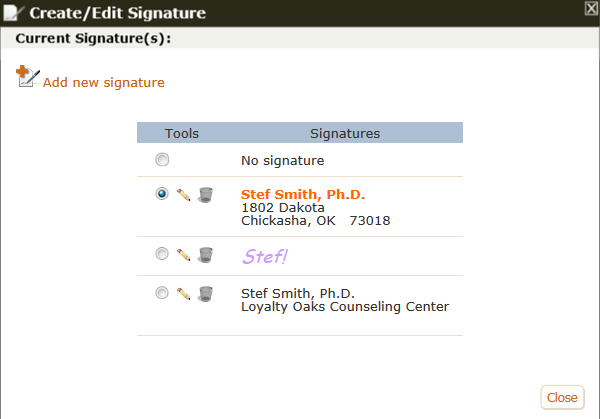Choose the Loyalty Oaks signature radio button

162,293
